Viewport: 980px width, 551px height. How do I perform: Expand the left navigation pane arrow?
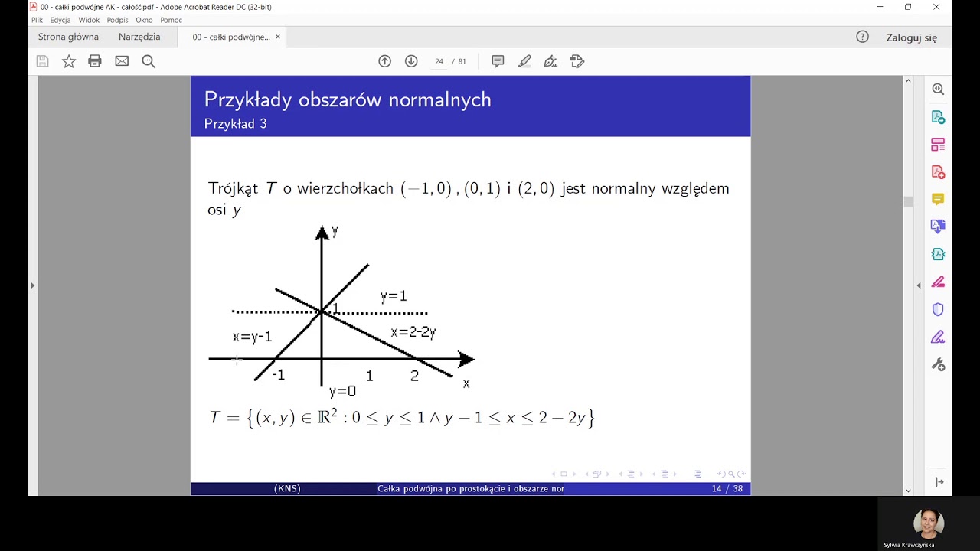(32, 285)
